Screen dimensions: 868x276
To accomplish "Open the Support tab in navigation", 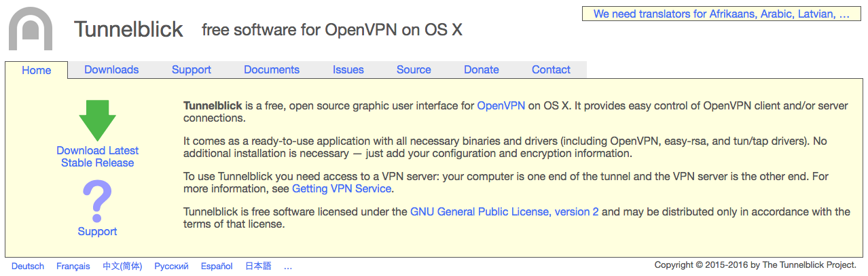I will point(192,69).
